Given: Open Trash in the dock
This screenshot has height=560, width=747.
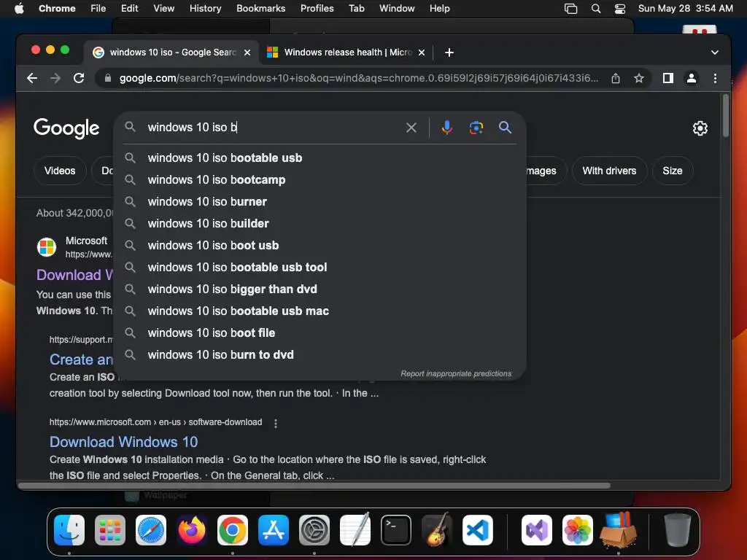Looking at the screenshot, I should pyautogui.click(x=677, y=529).
